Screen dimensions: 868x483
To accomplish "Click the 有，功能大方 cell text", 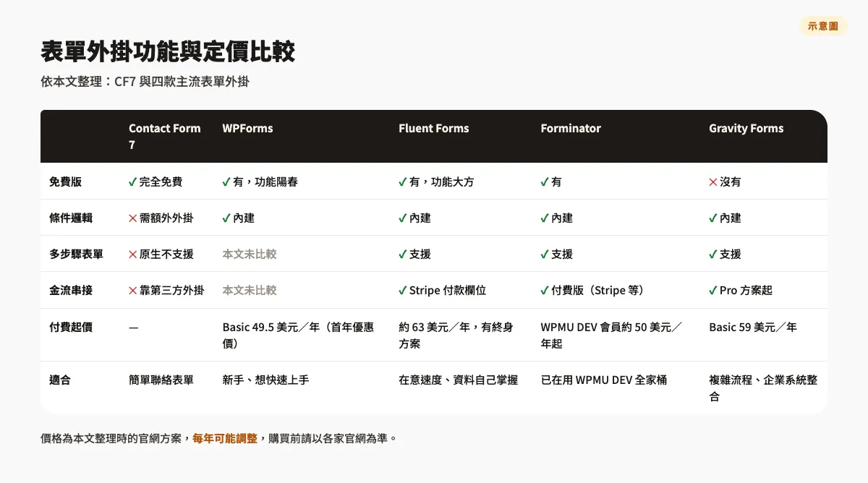I will coord(442,181).
